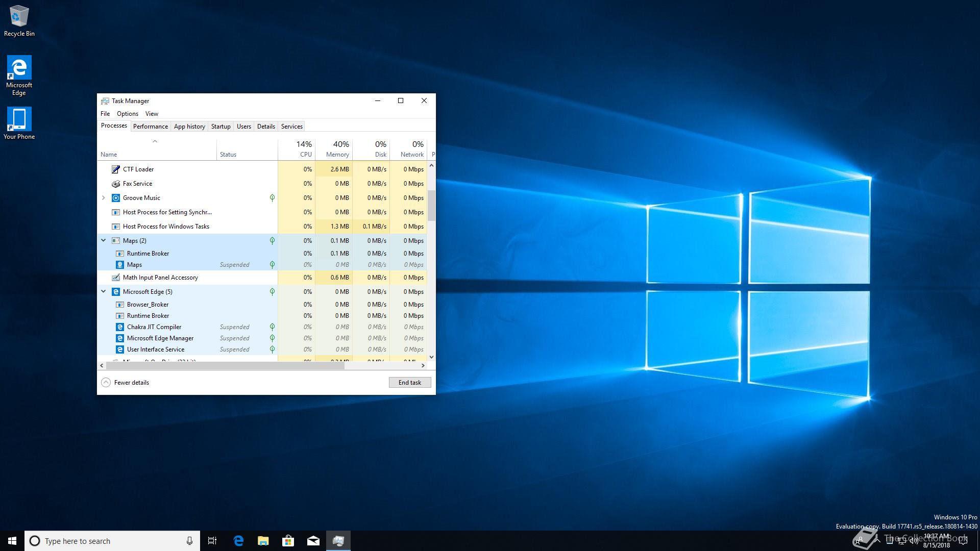Collapse the Microsoft Edge (5) process group
The height and width of the screenshot is (551, 980).
click(103, 291)
